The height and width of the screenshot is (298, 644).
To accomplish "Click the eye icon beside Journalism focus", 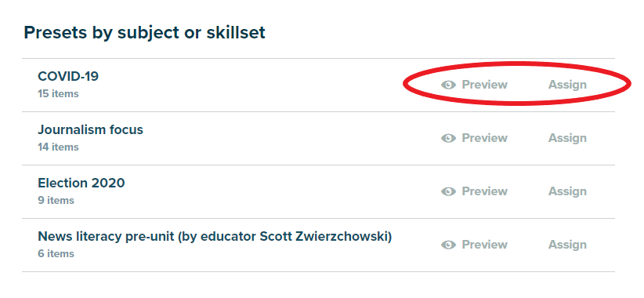I will click(448, 139).
